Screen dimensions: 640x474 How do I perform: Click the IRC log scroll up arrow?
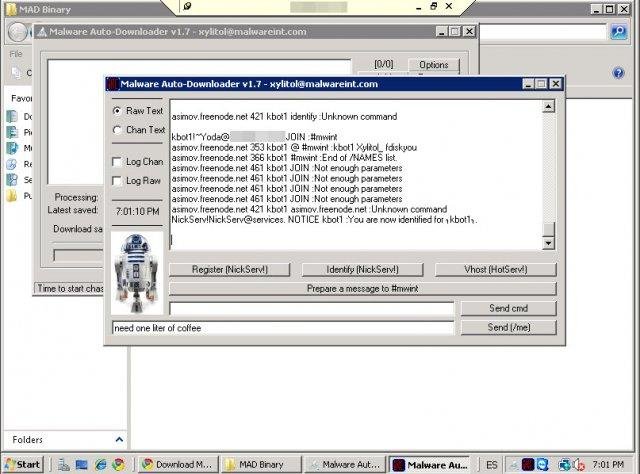(548, 107)
